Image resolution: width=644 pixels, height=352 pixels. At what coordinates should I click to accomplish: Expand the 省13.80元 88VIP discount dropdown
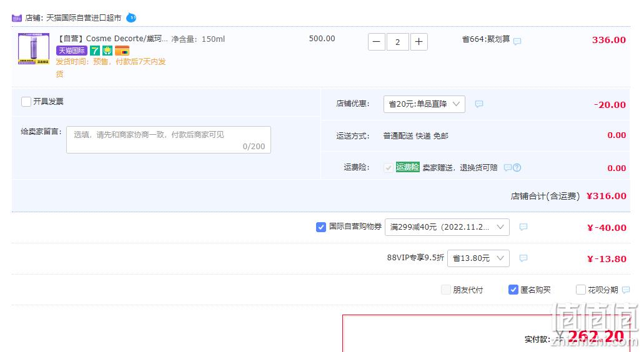click(x=478, y=258)
